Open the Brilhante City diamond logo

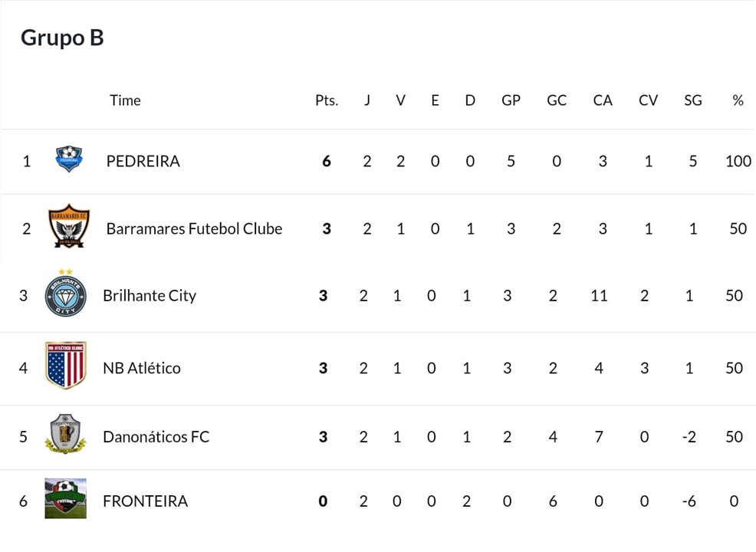pyautogui.click(x=66, y=293)
